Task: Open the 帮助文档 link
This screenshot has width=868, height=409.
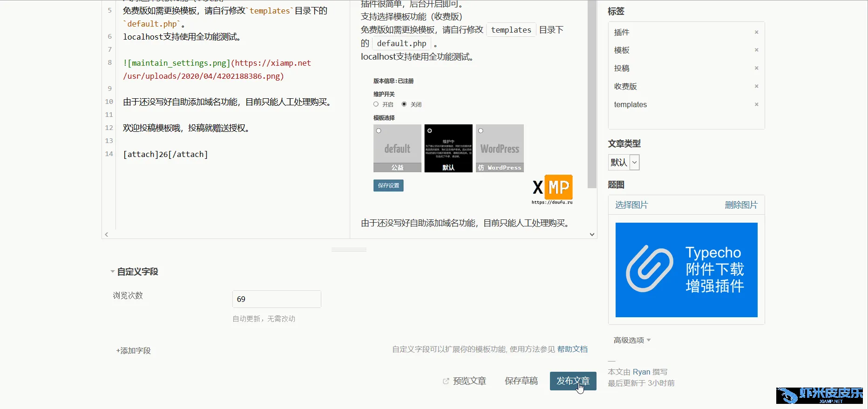Action: (x=572, y=349)
